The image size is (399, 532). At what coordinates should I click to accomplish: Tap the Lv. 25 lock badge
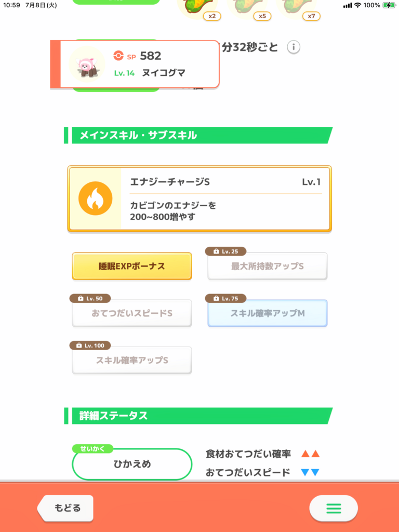coord(225,251)
